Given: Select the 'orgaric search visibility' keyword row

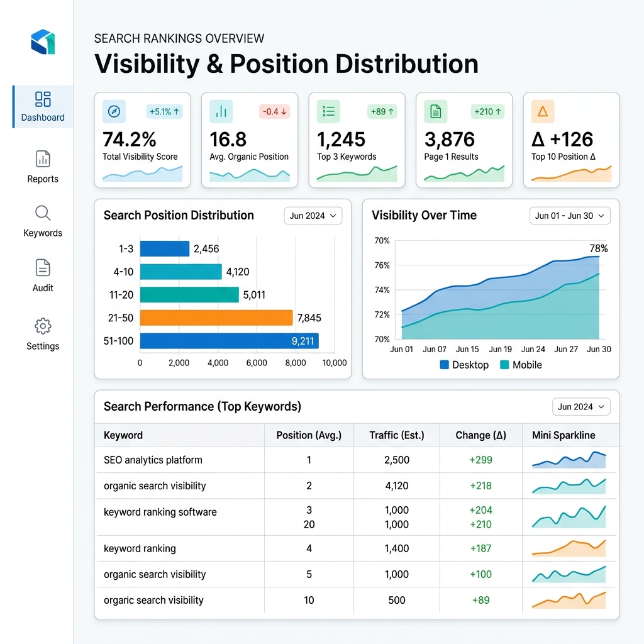Looking at the screenshot, I should (x=357, y=601).
